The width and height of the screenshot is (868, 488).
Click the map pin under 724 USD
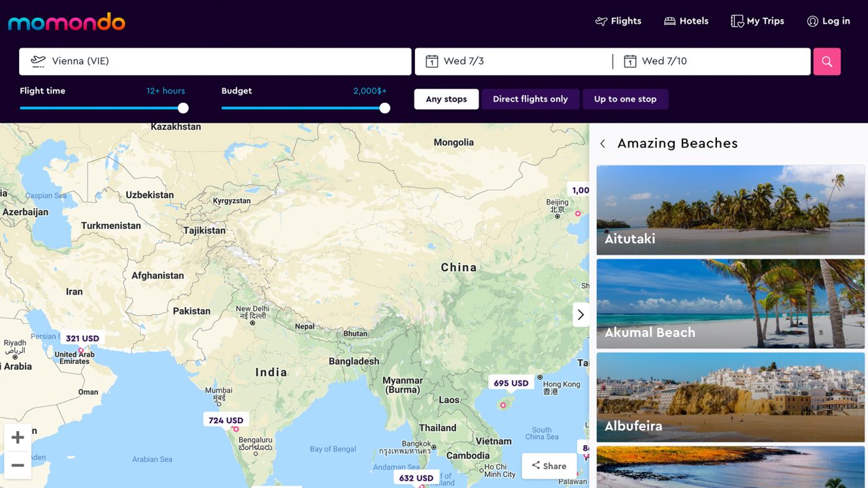(x=236, y=429)
